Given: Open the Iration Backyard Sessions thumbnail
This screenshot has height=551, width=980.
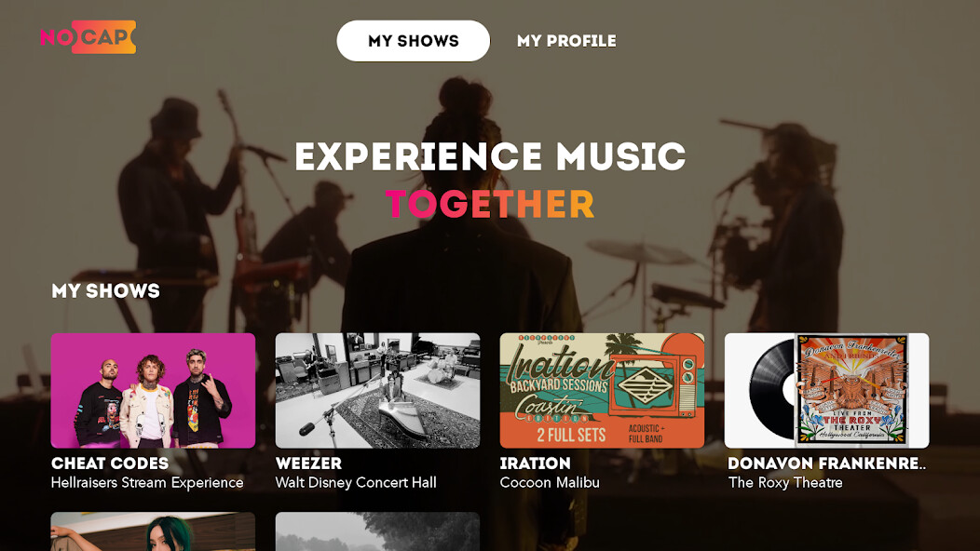Looking at the screenshot, I should tap(602, 390).
